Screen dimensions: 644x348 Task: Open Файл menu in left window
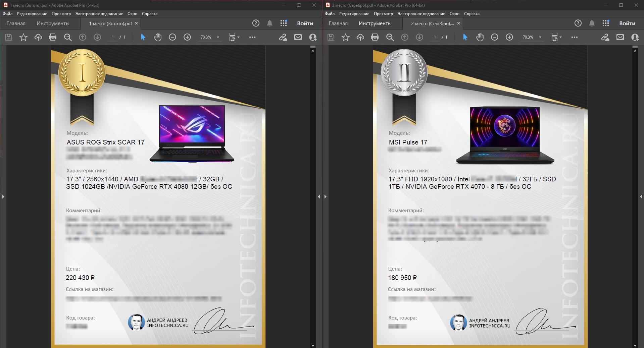click(x=8, y=14)
